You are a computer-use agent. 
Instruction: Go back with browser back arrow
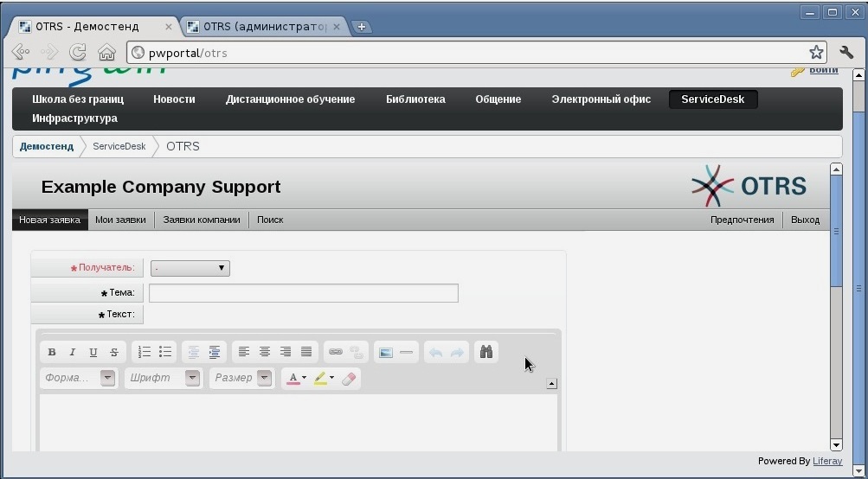pyautogui.click(x=21, y=53)
